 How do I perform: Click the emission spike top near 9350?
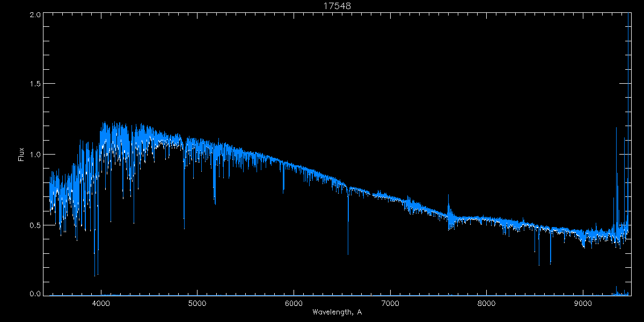point(616,128)
